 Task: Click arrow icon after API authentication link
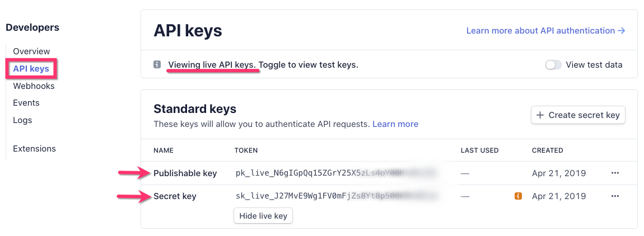(x=621, y=31)
